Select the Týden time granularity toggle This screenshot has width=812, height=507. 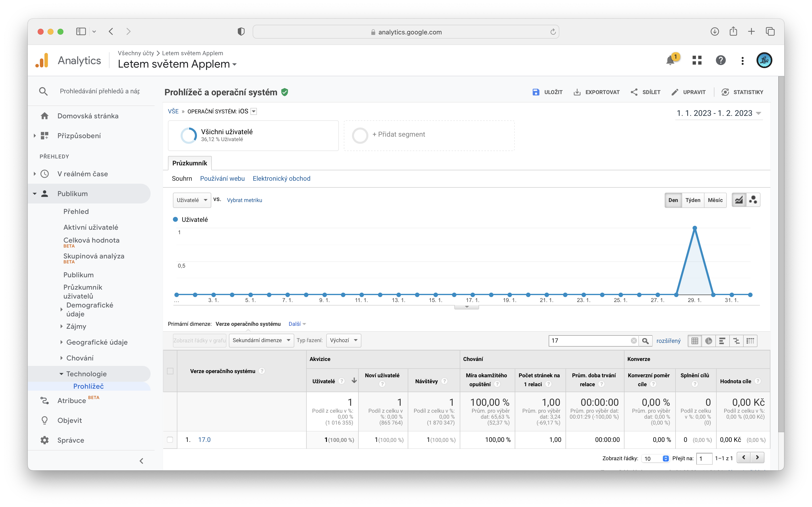tap(693, 200)
